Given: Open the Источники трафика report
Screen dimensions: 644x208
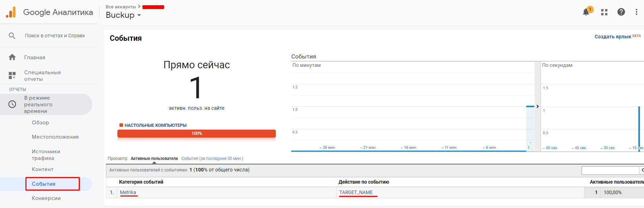Looking at the screenshot, I should 46,155.
